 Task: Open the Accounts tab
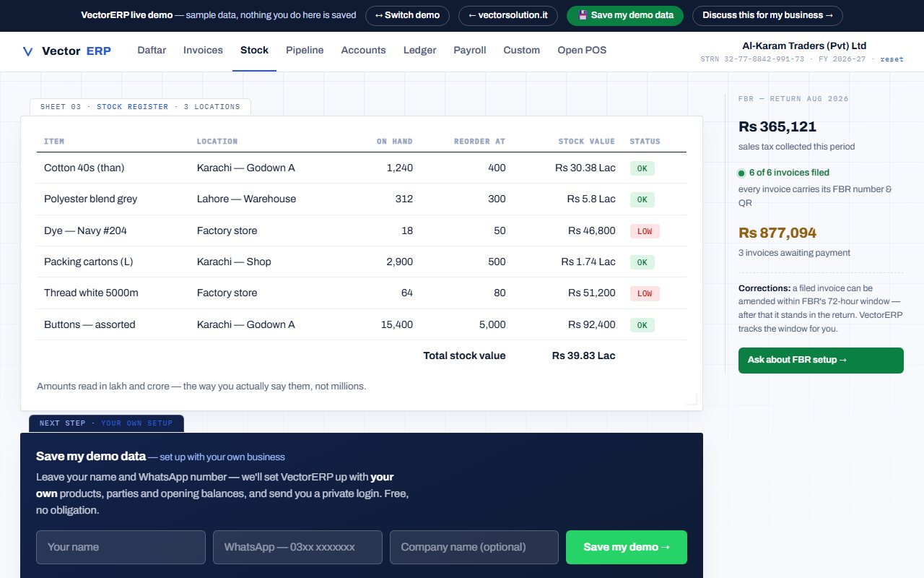click(363, 51)
